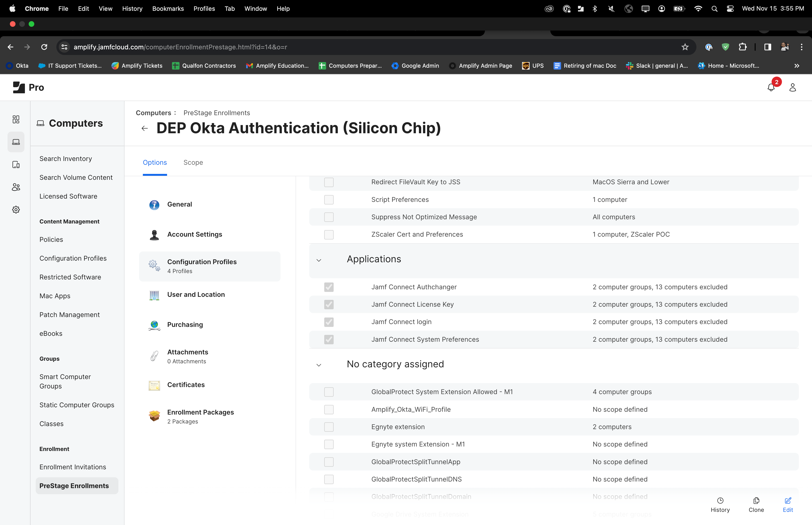The width and height of the screenshot is (812, 525).
Task: Click PreStage Enrollments breadcrumb
Action: (x=216, y=113)
